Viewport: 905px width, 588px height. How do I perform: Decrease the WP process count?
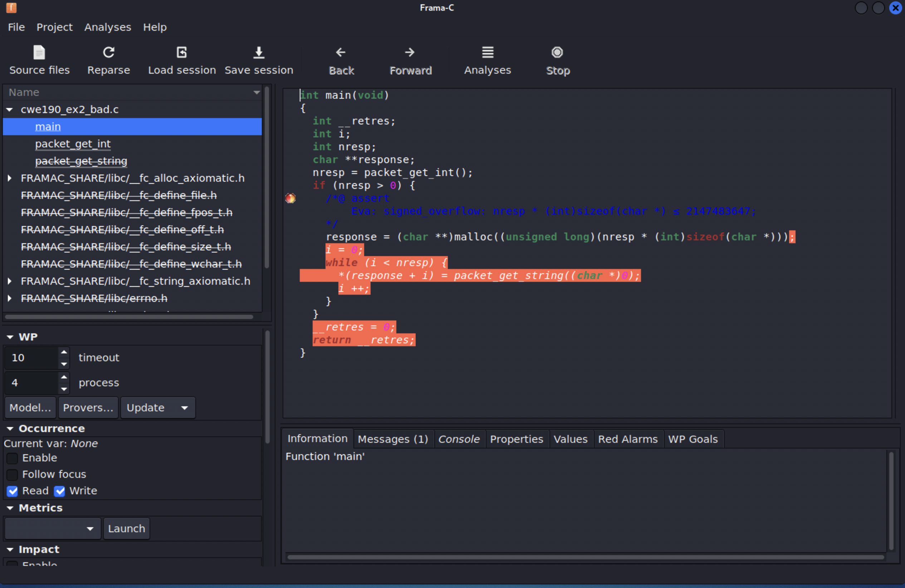tap(64, 389)
